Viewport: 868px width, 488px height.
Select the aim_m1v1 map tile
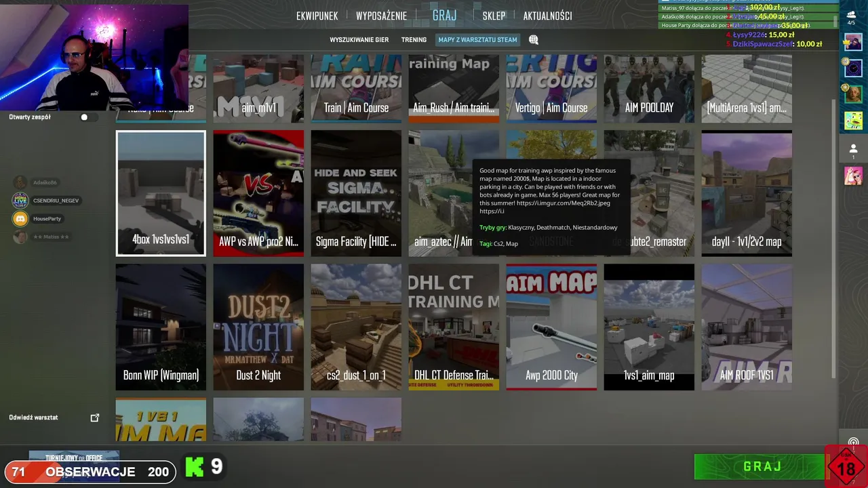258,89
